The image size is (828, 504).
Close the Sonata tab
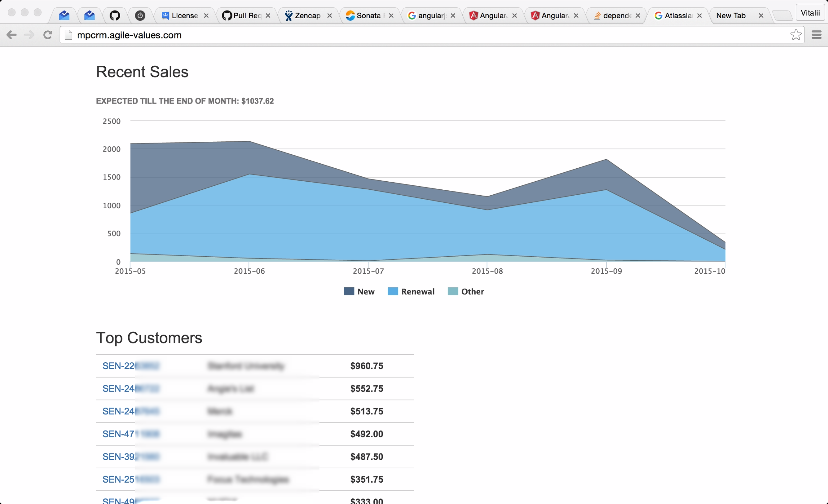point(391,15)
